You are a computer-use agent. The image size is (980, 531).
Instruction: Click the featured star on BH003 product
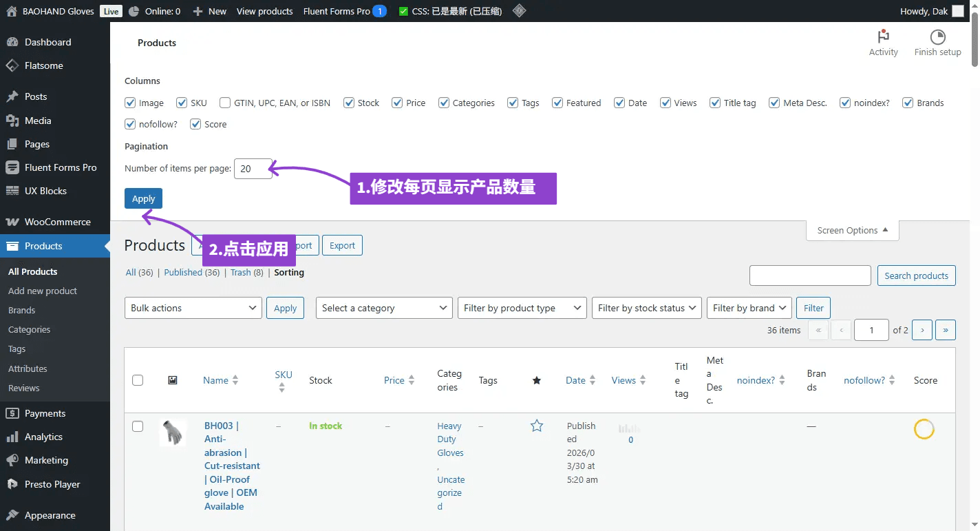[537, 426]
